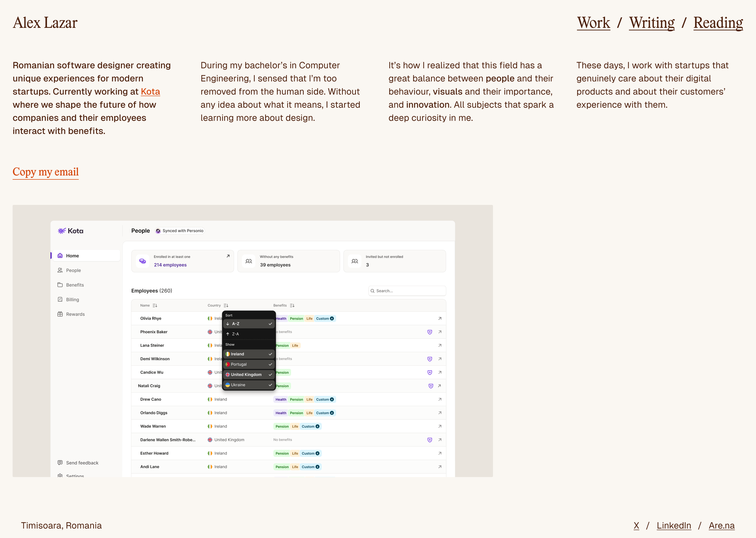756x538 pixels.
Task: Open arrow icon on Olivia Rhye row
Action: (440, 318)
